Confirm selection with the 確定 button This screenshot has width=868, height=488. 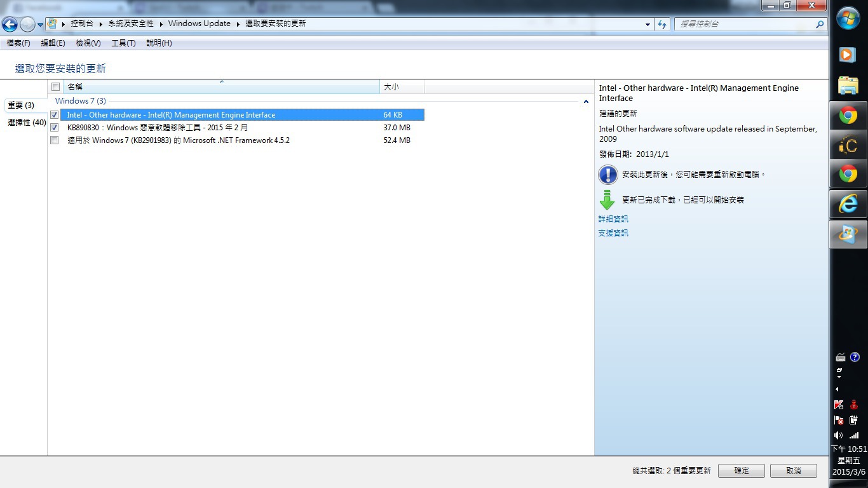[742, 471]
